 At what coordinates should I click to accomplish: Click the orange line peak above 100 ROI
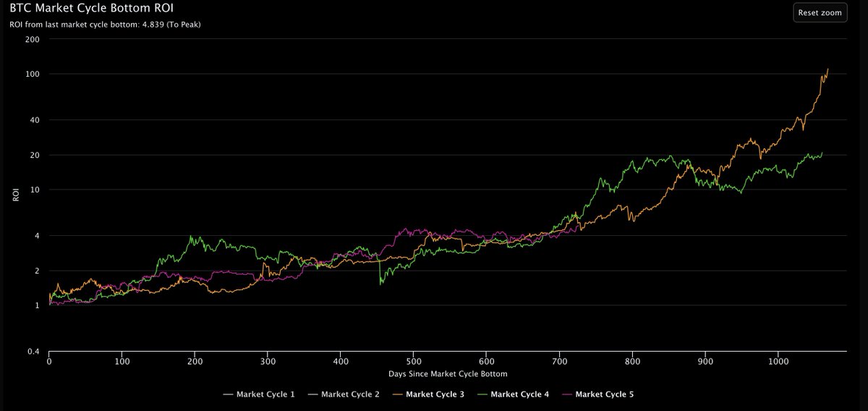pos(827,69)
